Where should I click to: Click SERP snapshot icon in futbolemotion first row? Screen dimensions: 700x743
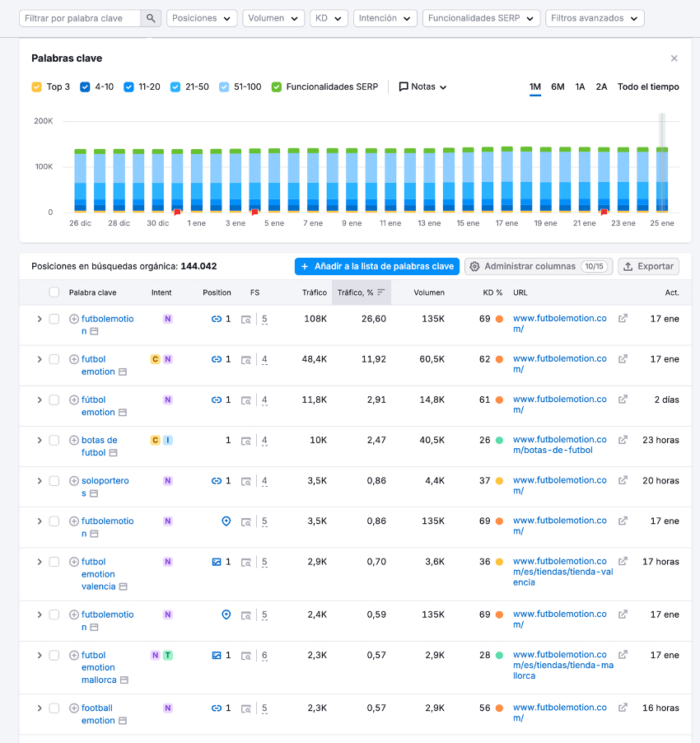[246, 319]
